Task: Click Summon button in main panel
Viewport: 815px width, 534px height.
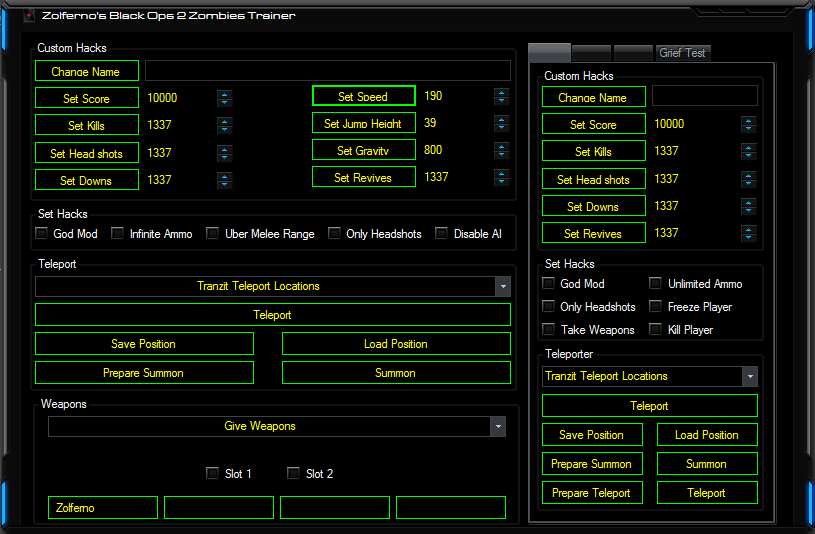Action: (397, 373)
